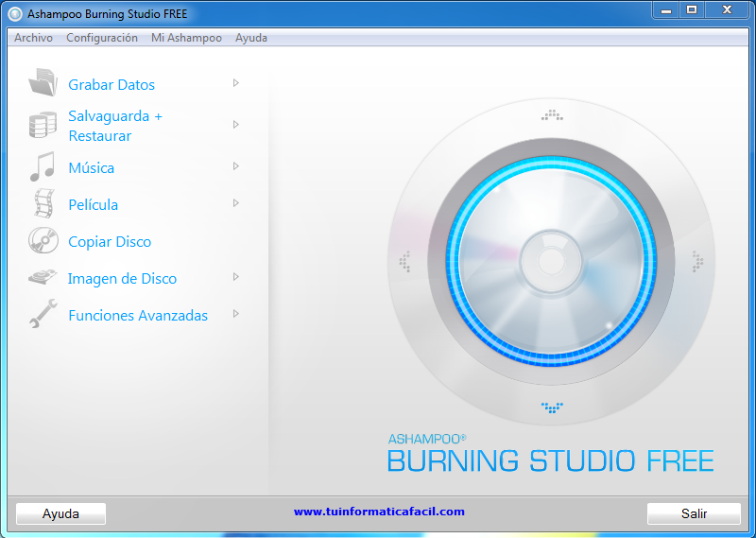Image resolution: width=756 pixels, height=538 pixels.
Task: Click the Ayuda button at bottom left
Action: (x=60, y=513)
